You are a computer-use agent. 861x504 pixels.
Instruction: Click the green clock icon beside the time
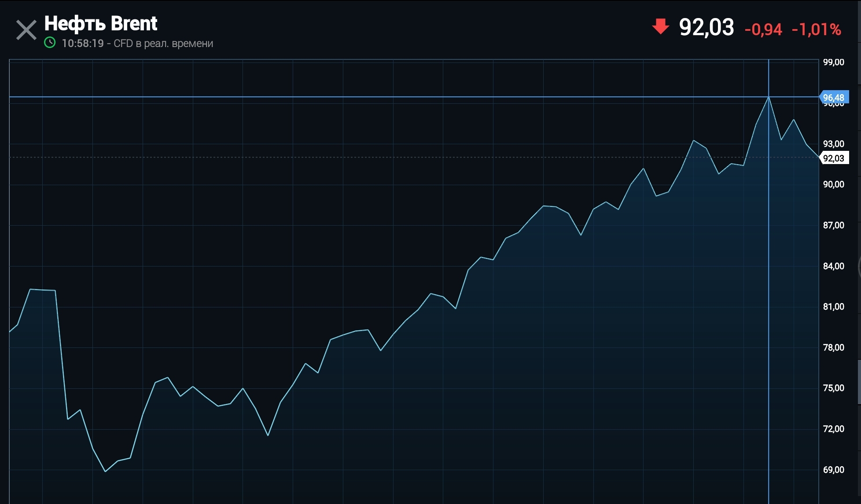point(50,43)
